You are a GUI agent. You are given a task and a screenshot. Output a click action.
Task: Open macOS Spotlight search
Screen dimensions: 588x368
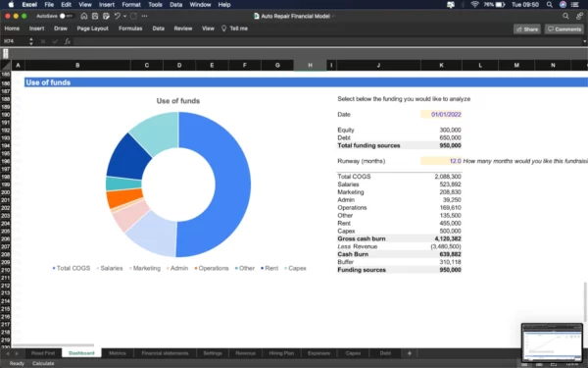point(550,5)
